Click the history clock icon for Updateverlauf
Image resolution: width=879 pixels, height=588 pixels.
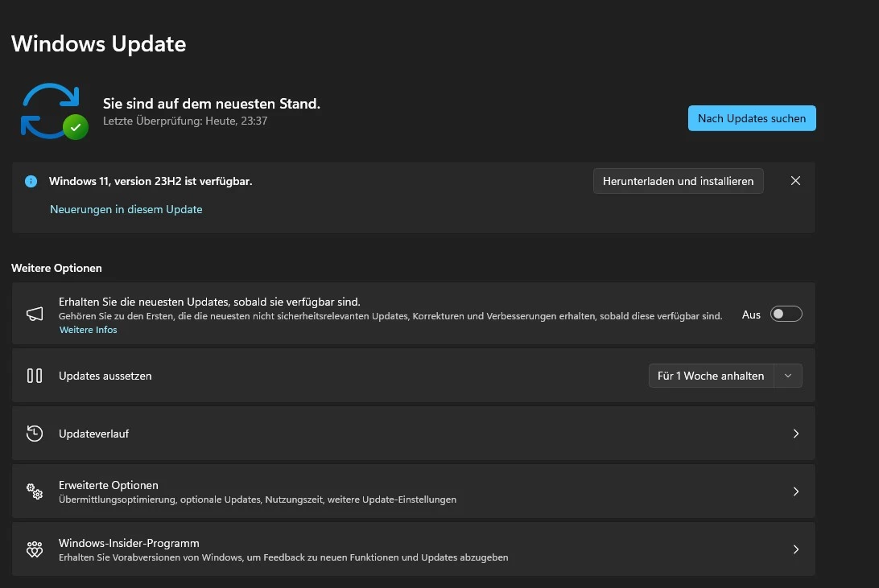point(35,434)
